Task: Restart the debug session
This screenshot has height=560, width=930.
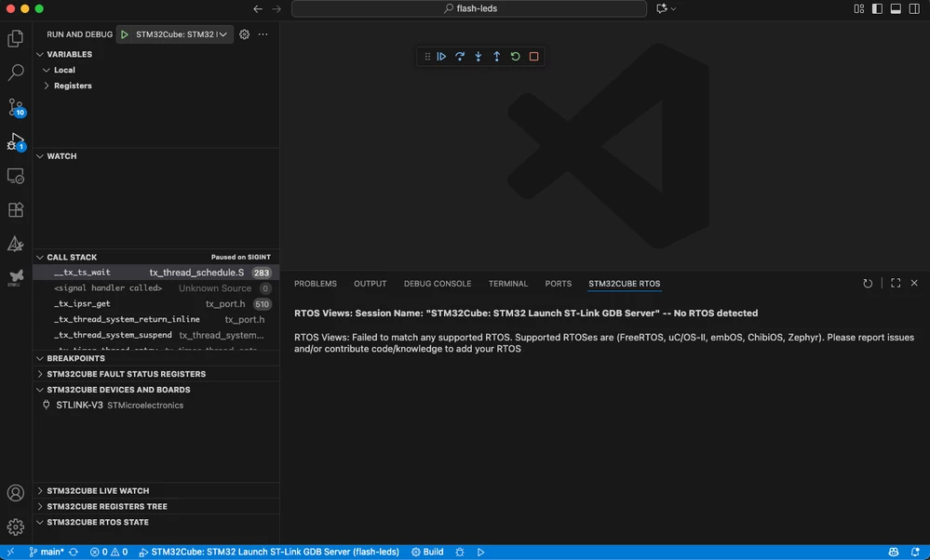Action: coord(515,57)
